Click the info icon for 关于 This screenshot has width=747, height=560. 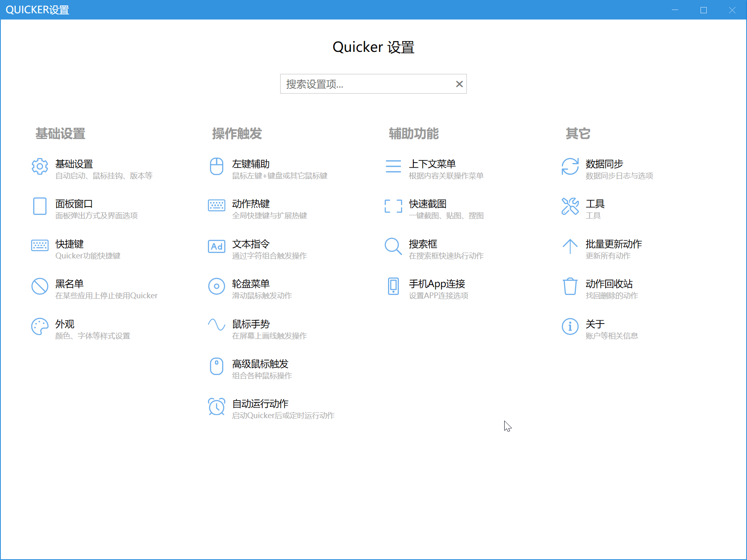coord(570,326)
